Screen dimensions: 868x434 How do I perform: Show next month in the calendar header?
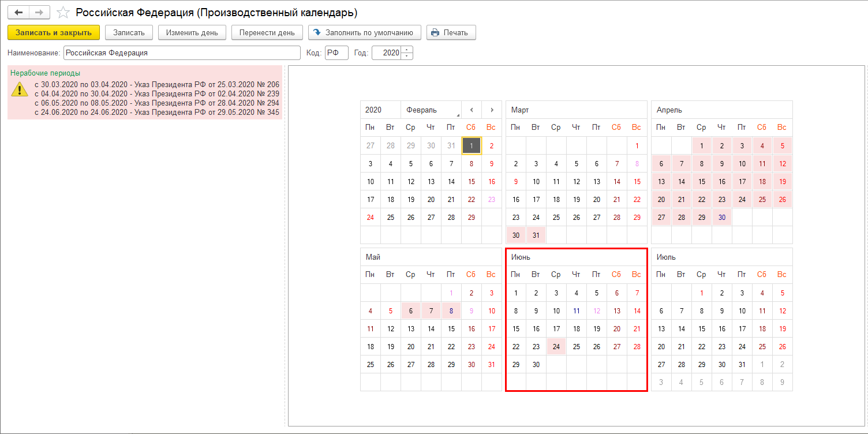click(492, 110)
